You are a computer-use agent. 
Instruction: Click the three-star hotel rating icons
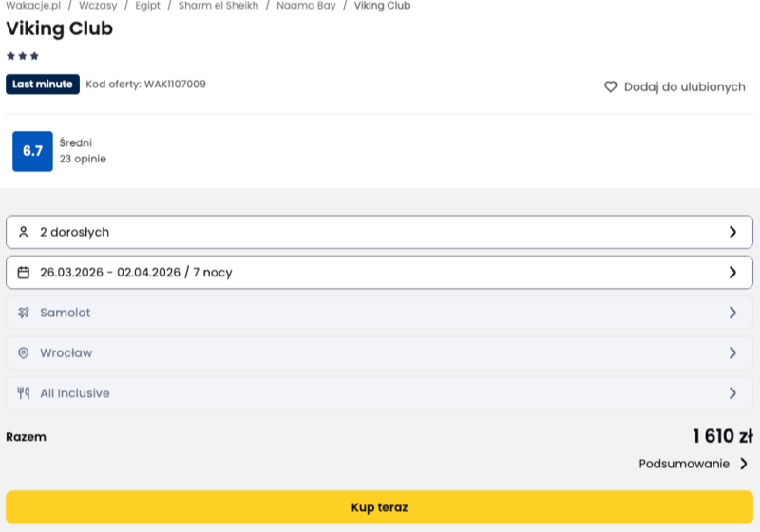pyautogui.click(x=23, y=56)
